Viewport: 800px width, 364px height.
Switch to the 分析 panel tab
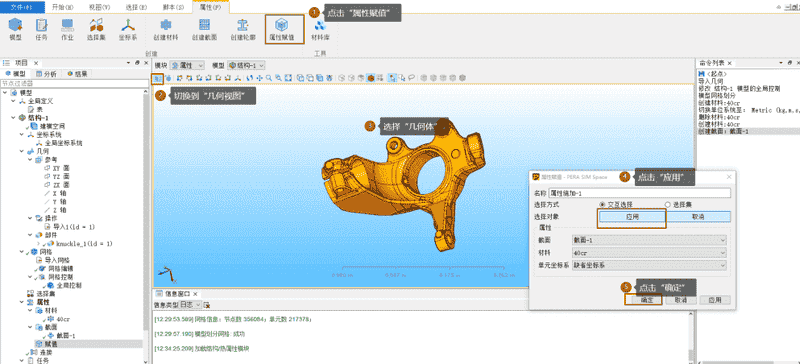point(46,74)
